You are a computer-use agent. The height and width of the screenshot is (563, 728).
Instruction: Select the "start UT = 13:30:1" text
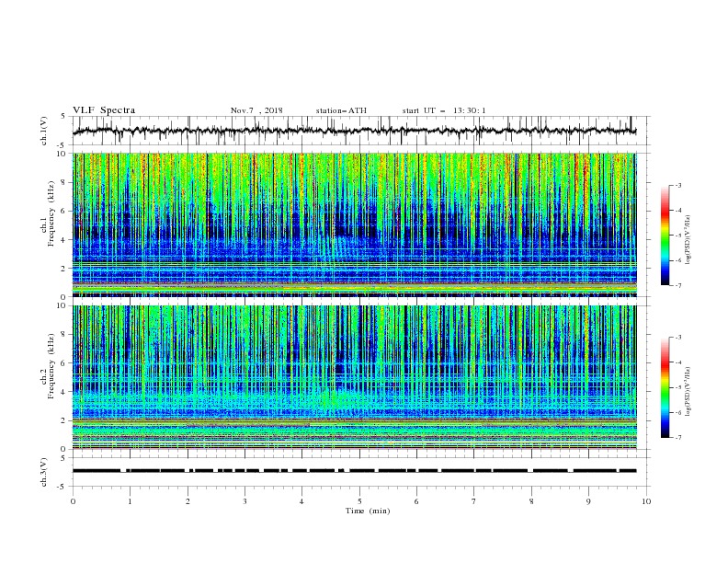(x=444, y=110)
